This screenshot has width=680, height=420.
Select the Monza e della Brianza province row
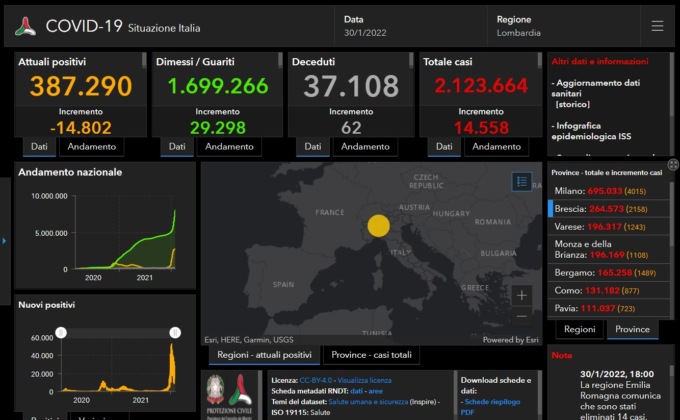tap(609, 249)
